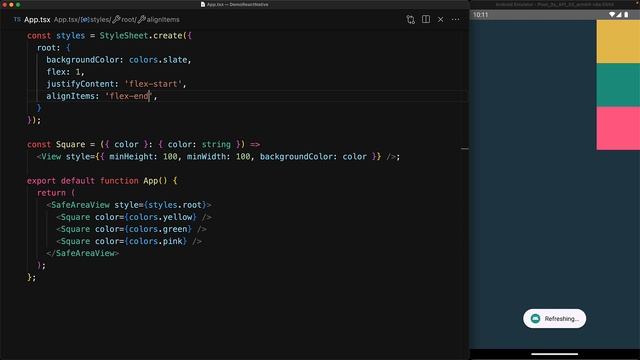Click the 'flex: 1,' line in code
Viewport: 640px width, 360px height.
point(65,72)
